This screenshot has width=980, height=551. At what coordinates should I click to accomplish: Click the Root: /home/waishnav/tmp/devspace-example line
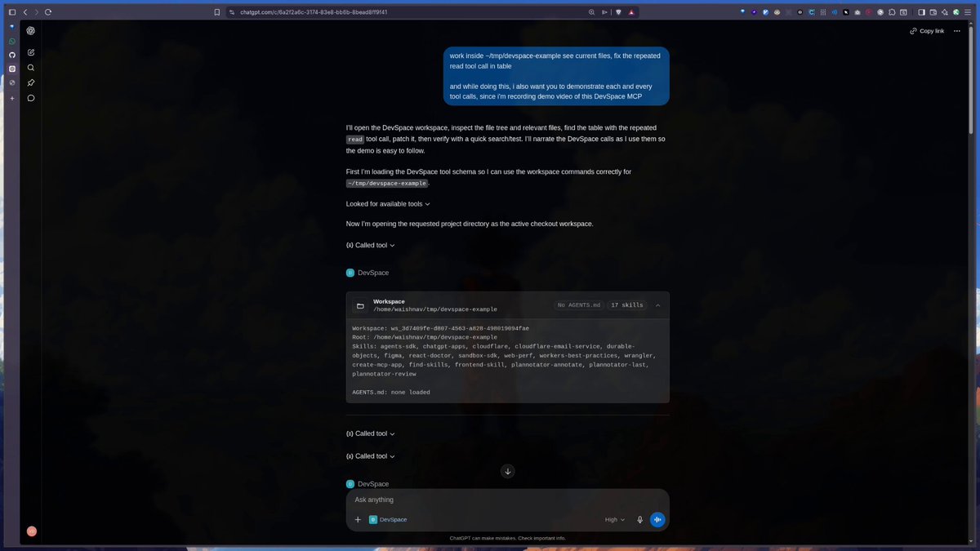tap(425, 337)
